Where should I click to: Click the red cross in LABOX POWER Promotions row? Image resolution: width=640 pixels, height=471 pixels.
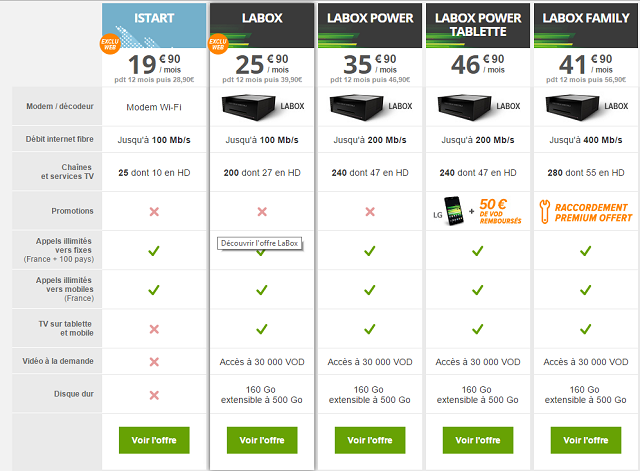(x=370, y=211)
